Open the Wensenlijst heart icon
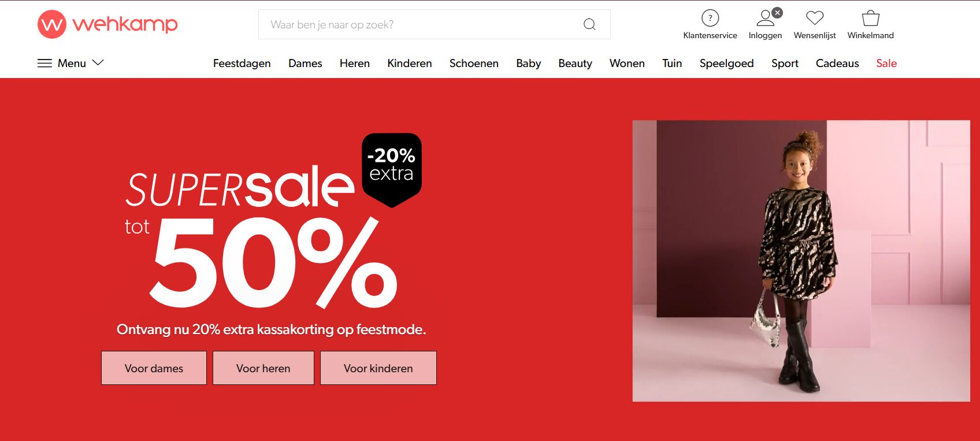Image resolution: width=980 pixels, height=441 pixels. click(815, 18)
